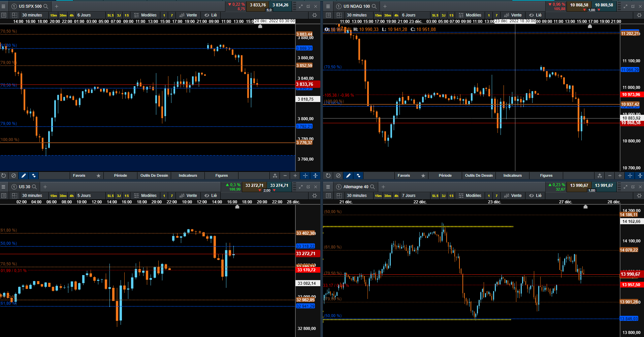Image resolution: width=644 pixels, height=337 pixels.
Task: Open the chart layout grid in US SPX 500 toolbar
Action: pyautogui.click(x=14, y=15)
